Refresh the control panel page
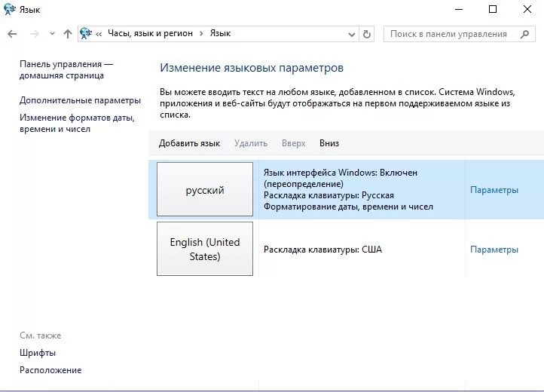This screenshot has width=544, height=392. click(367, 34)
